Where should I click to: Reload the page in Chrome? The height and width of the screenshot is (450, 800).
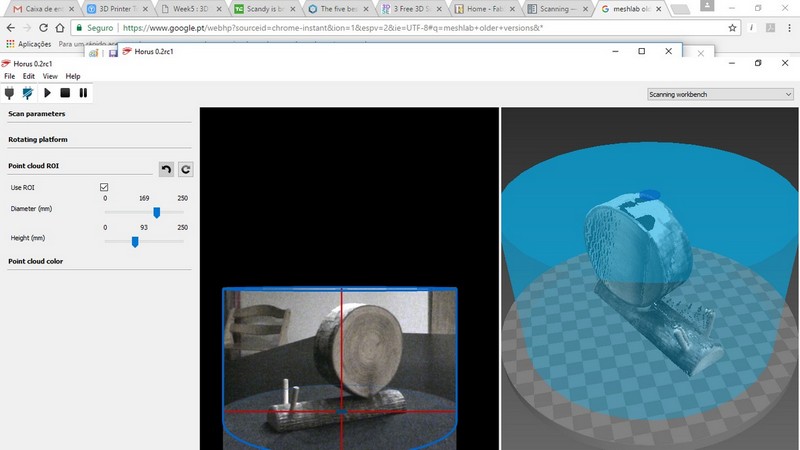pos(43,28)
